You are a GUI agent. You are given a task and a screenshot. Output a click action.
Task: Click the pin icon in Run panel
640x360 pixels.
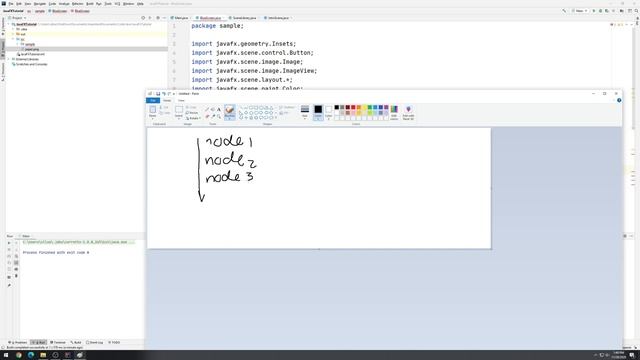(x=9, y=285)
